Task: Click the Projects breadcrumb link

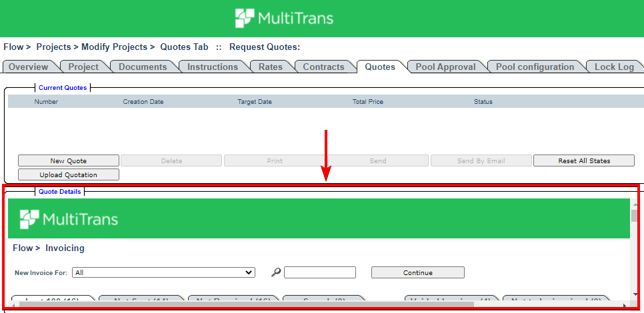Action: 55,47
